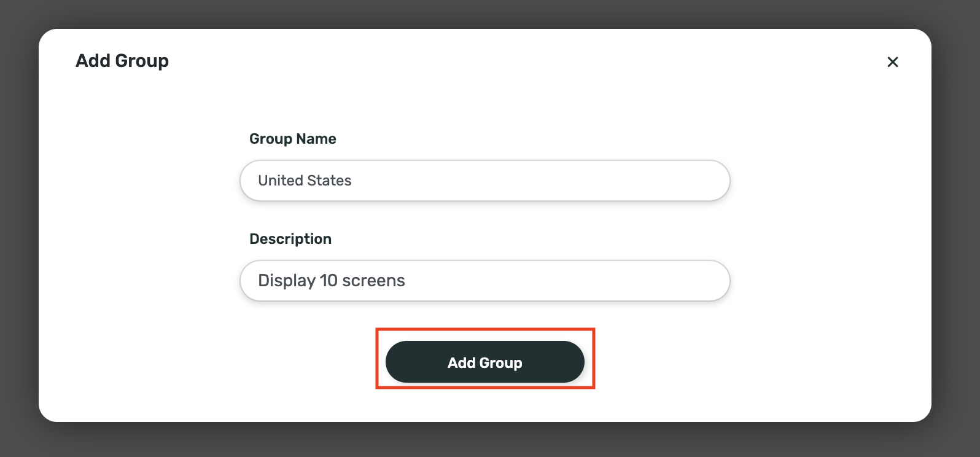
Task: Click the Description label
Action: click(x=290, y=239)
